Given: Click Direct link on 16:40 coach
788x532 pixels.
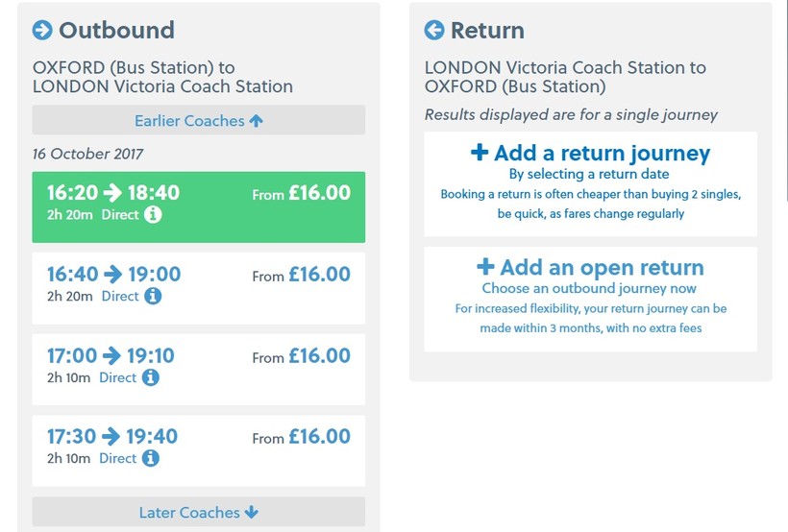Looking at the screenshot, I should coord(120,297).
